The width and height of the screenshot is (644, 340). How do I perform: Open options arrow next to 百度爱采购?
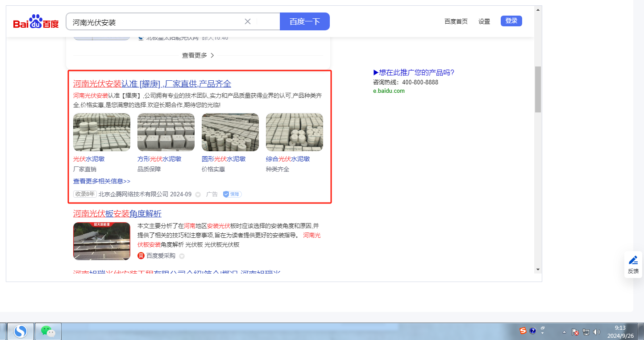pyautogui.click(x=182, y=256)
